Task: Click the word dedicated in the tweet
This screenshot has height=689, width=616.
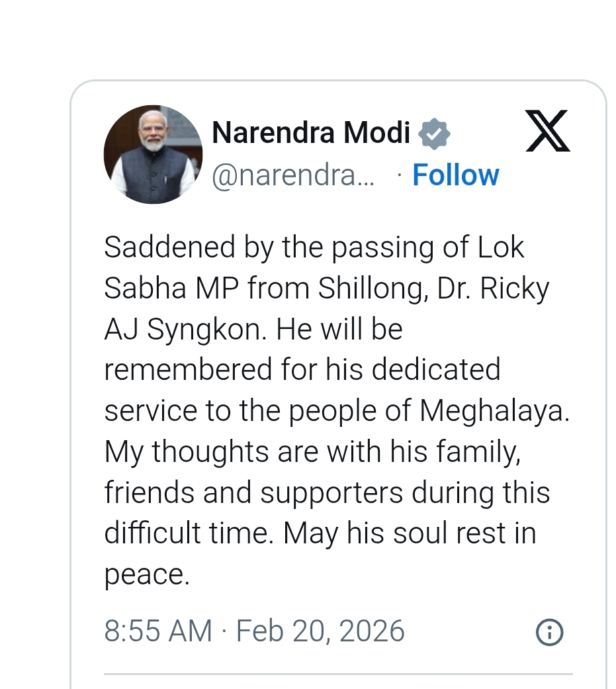Action: click(435, 369)
